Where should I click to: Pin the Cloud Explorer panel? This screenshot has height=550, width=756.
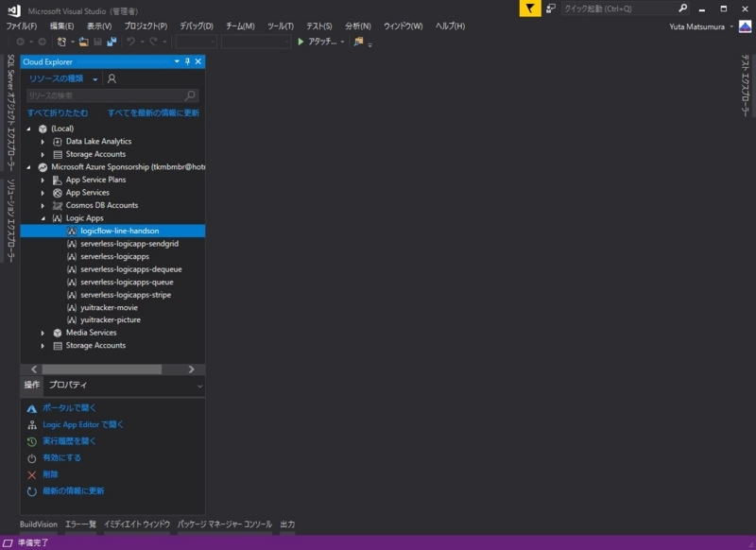tap(187, 61)
